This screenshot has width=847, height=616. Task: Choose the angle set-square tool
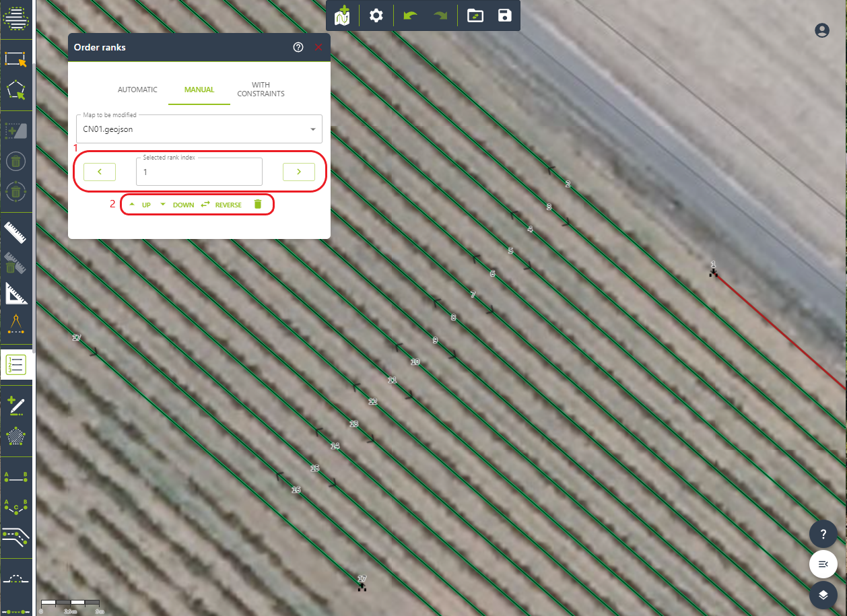tap(15, 294)
